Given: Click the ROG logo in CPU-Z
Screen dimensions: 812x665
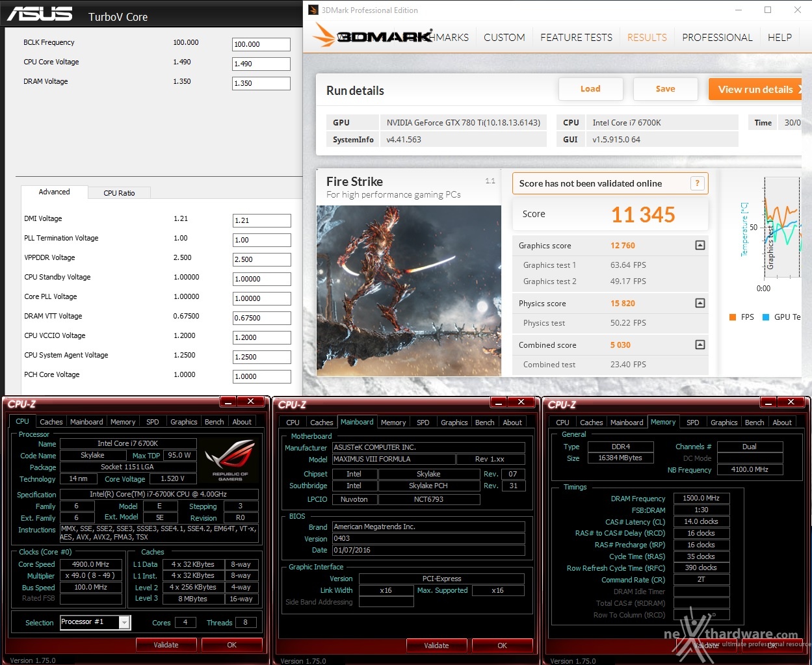Looking at the screenshot, I should pyautogui.click(x=229, y=460).
